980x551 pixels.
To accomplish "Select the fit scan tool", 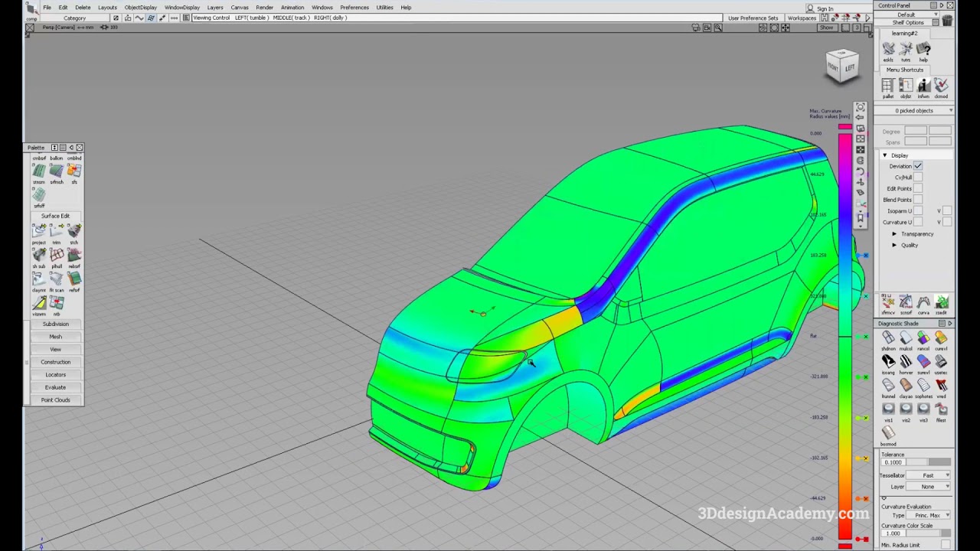I will click(57, 279).
